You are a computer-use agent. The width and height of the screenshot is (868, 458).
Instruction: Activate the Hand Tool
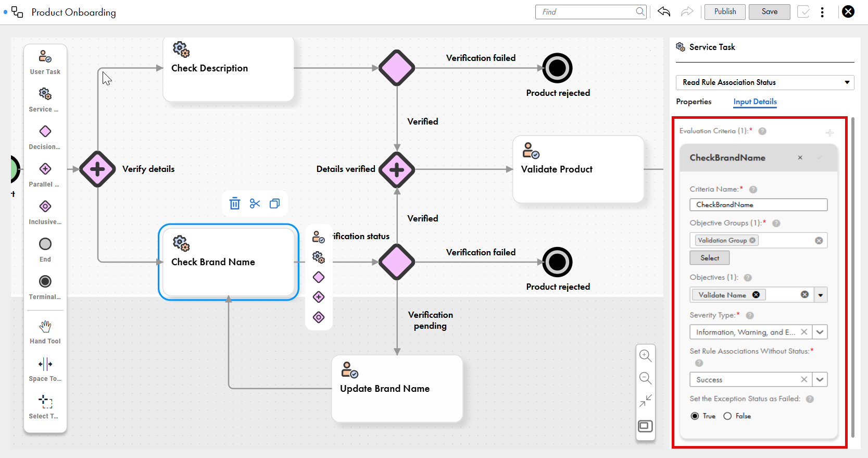(x=45, y=332)
